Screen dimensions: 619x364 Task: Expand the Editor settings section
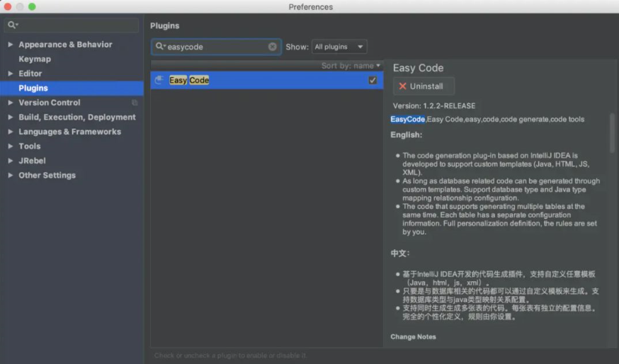coord(11,74)
